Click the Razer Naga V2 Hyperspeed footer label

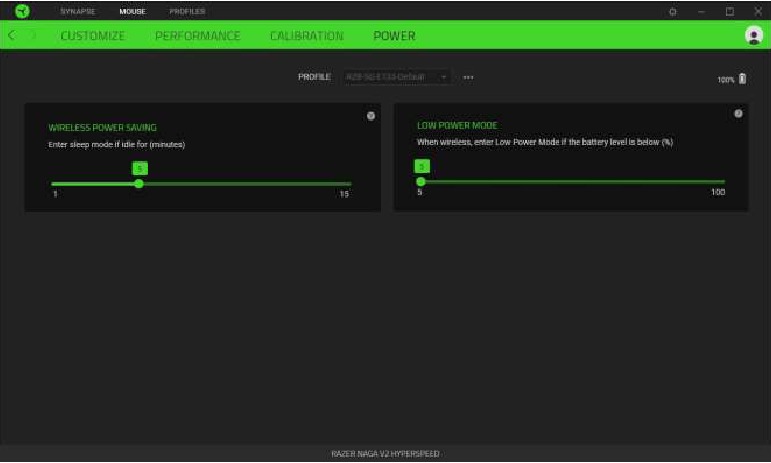[385, 453]
